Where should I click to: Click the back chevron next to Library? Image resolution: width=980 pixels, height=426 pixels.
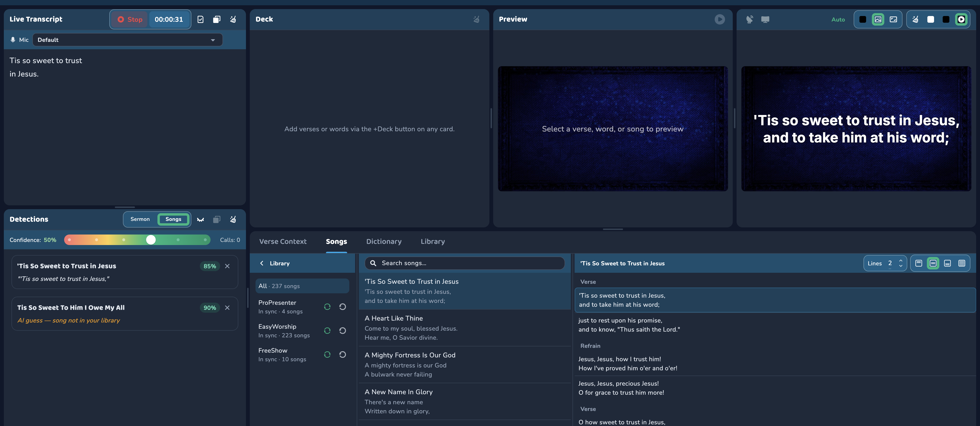click(262, 263)
